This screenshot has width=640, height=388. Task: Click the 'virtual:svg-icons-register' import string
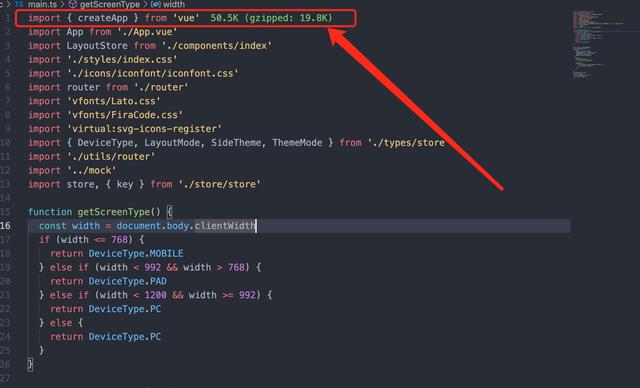(x=144, y=129)
